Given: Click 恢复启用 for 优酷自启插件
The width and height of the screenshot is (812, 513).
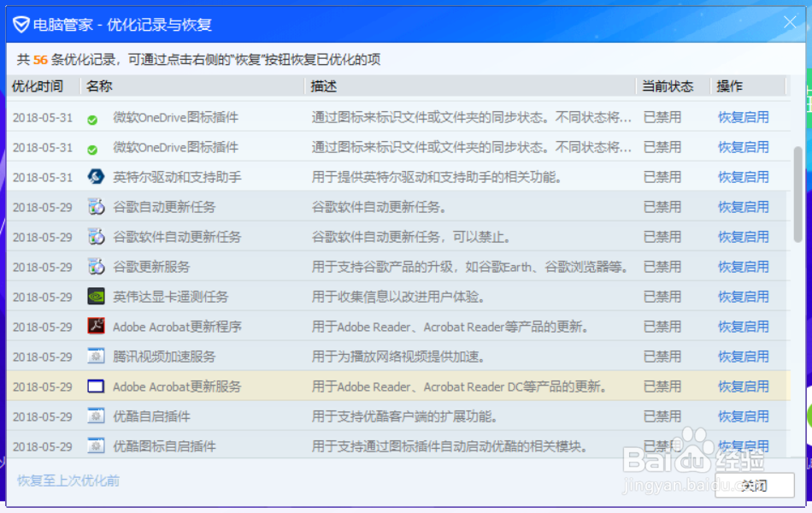Looking at the screenshot, I should pyautogui.click(x=743, y=416).
